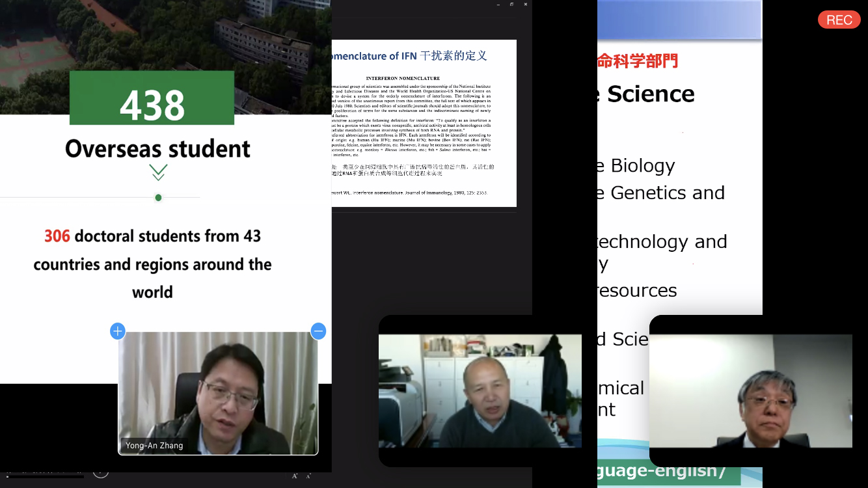This screenshot has width=868, height=488.
Task: Click the green dot marker on the divider line
Action: (x=158, y=198)
